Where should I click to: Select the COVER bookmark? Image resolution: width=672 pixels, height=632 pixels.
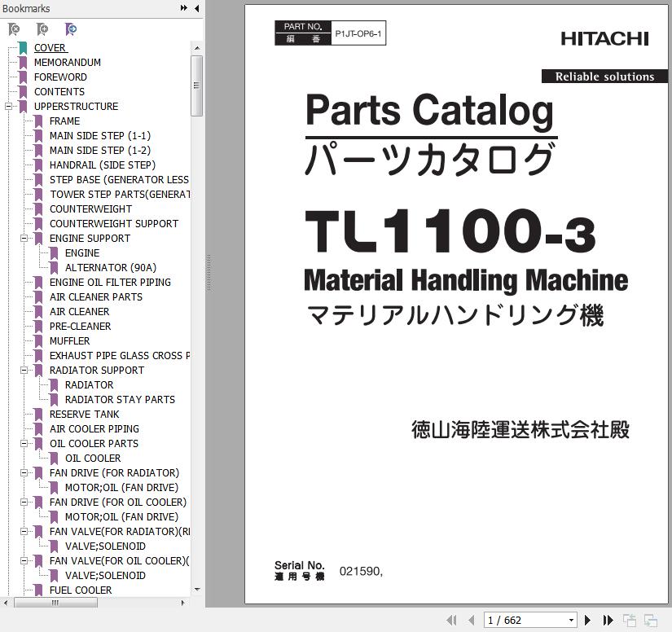[x=49, y=47]
